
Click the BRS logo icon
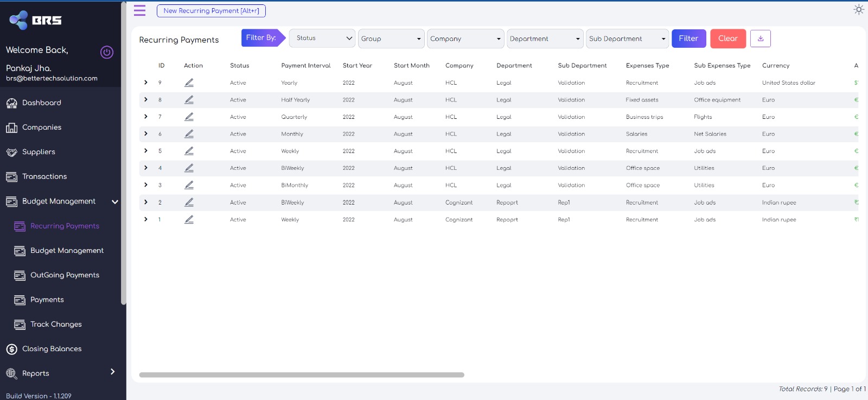click(x=18, y=20)
